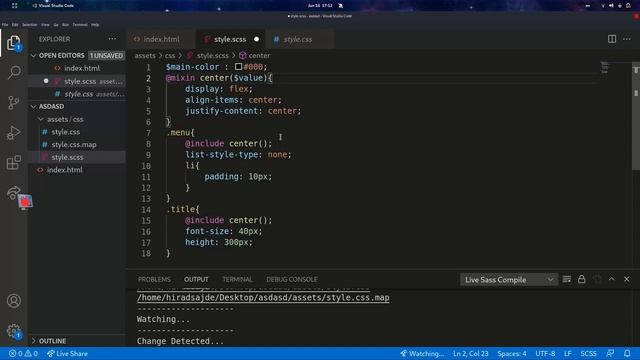640x360 pixels.
Task: Select style.css in Open Editors list
Action: 77,94
